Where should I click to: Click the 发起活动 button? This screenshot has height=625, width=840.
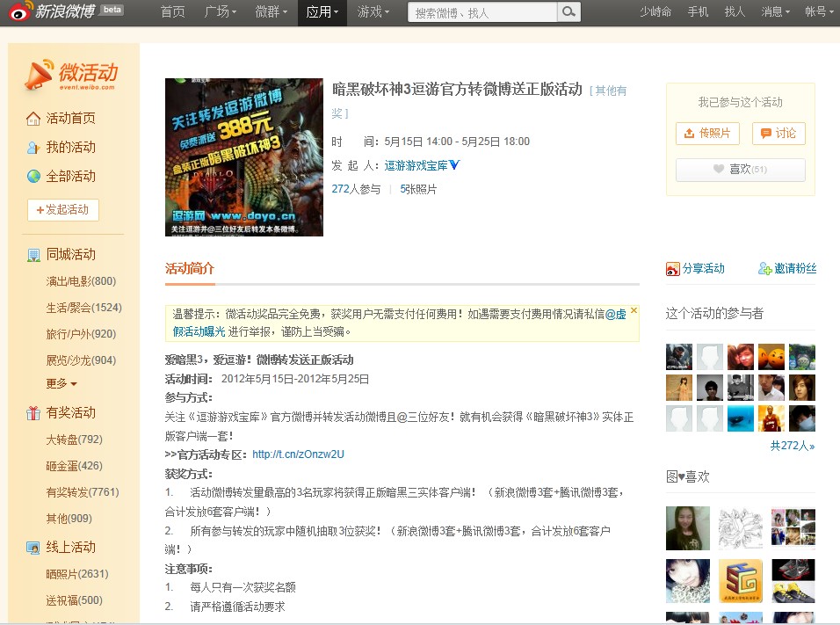click(x=63, y=209)
